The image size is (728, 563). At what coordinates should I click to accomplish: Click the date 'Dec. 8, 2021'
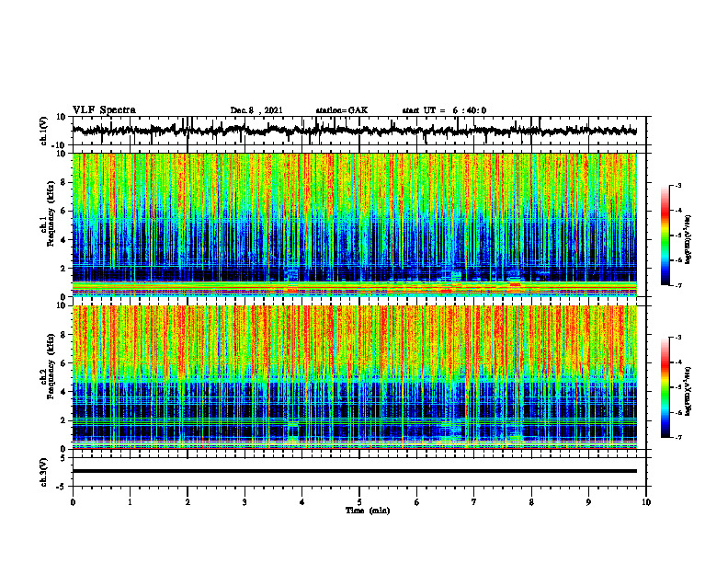tap(256, 110)
